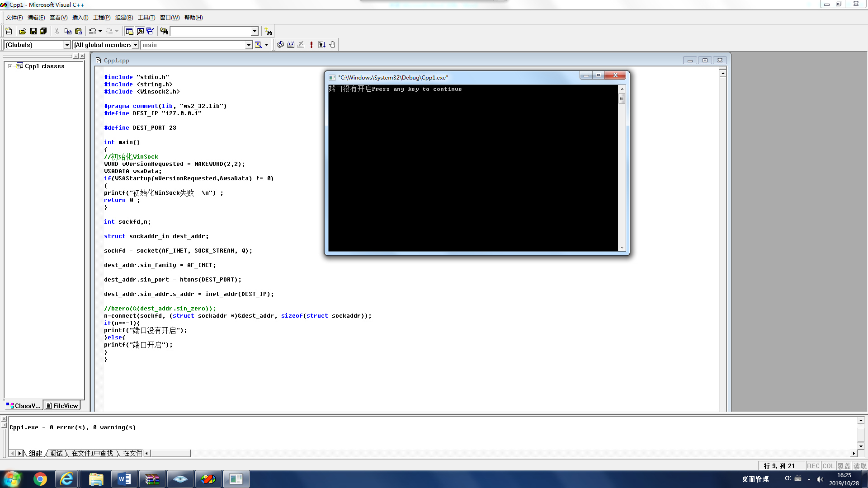Open the 组建(B) build menu
The image size is (868, 488).
[124, 18]
